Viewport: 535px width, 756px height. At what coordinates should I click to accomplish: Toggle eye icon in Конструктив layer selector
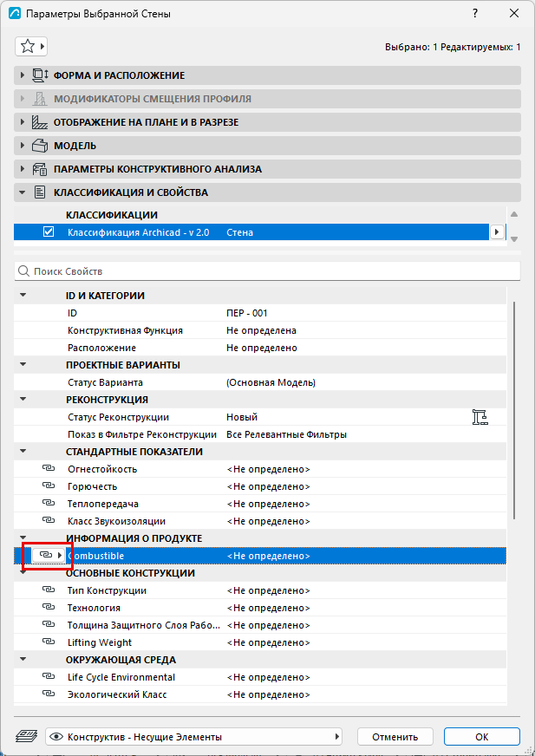[x=57, y=737]
